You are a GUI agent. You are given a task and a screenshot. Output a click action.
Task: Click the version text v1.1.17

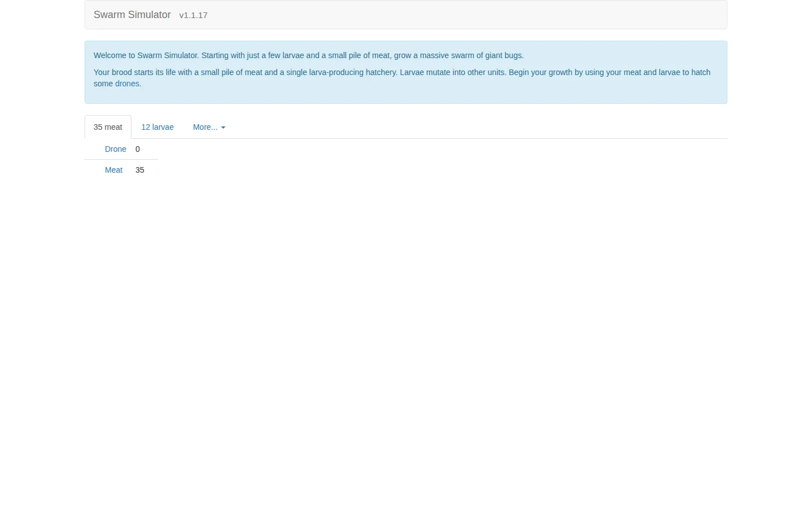tap(193, 15)
